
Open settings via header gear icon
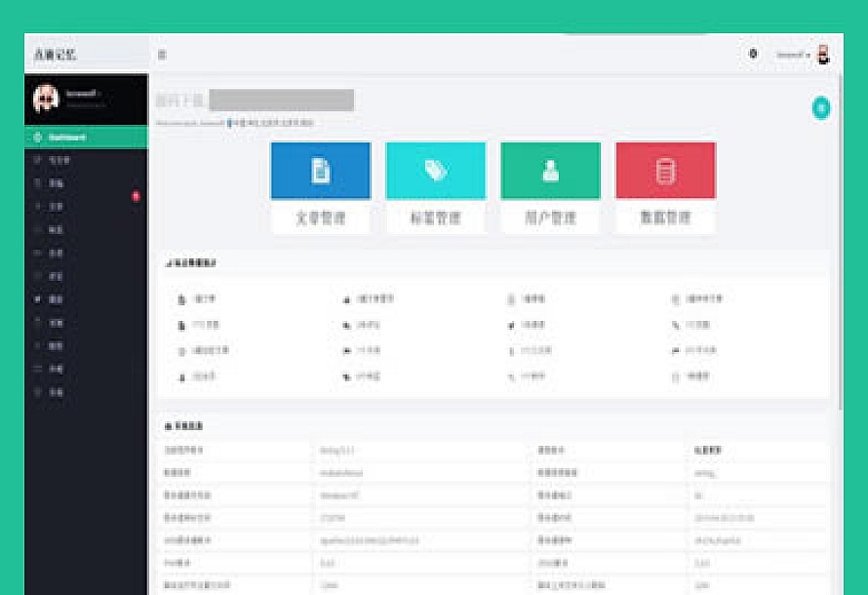tap(753, 55)
